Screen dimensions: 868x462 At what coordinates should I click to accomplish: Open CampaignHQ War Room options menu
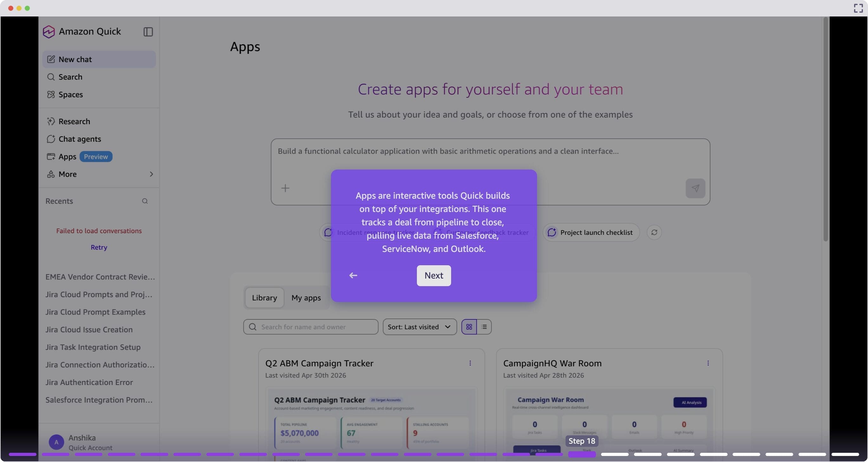point(708,363)
